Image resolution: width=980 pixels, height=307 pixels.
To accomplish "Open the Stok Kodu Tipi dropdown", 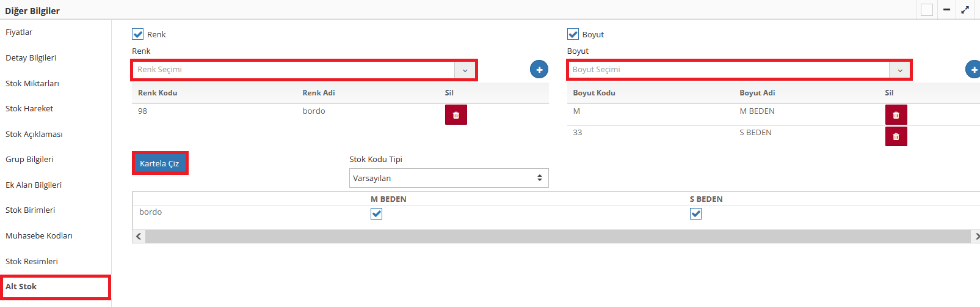I will [449, 178].
